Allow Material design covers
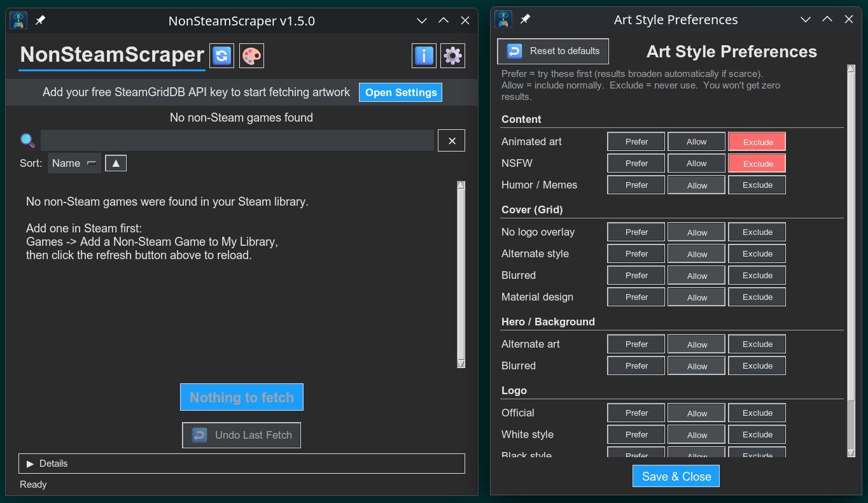Image resolution: width=868 pixels, height=503 pixels. 696,297
